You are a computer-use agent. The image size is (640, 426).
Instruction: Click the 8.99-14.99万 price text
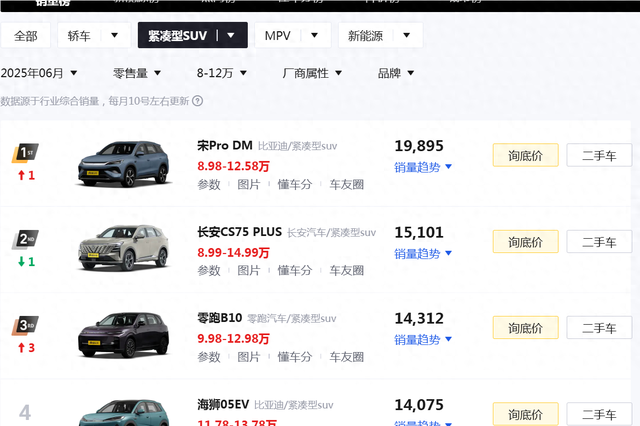click(x=233, y=253)
